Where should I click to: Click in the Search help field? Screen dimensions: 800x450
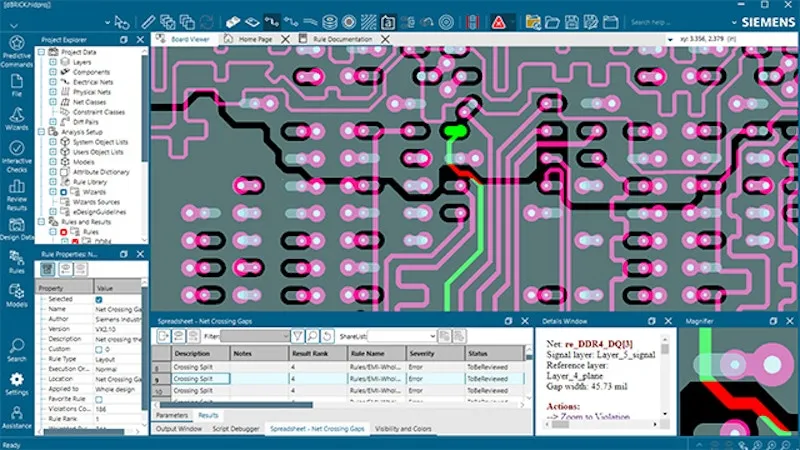tap(651, 22)
